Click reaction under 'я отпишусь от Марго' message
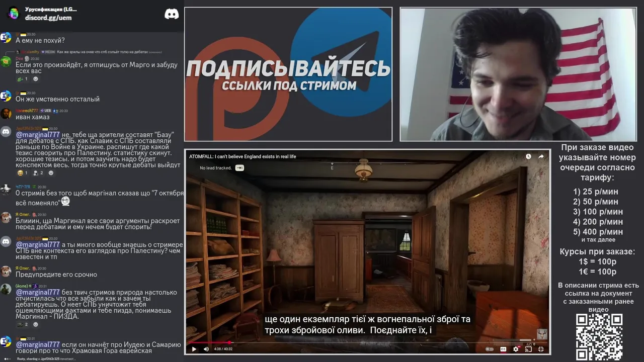 click(22, 79)
